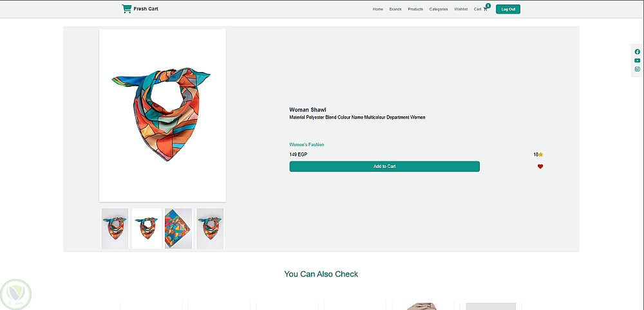The width and height of the screenshot is (644, 310).
Task: Select the flat folded shawl thumbnail
Action: (178, 228)
